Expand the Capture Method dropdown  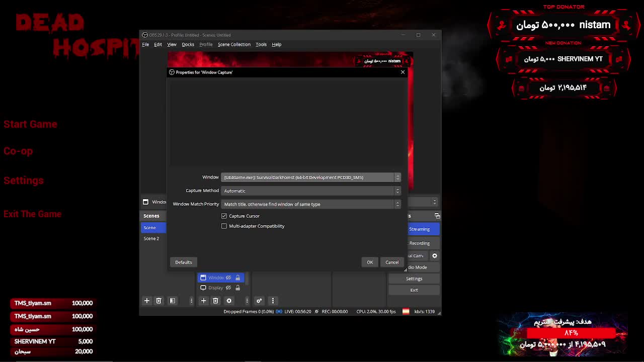pyautogui.click(x=310, y=191)
